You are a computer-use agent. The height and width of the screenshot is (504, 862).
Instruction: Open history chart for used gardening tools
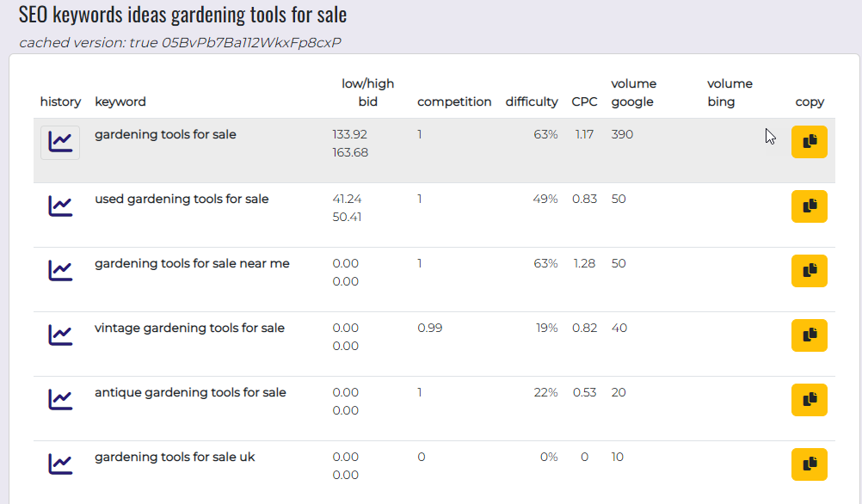pyautogui.click(x=60, y=206)
